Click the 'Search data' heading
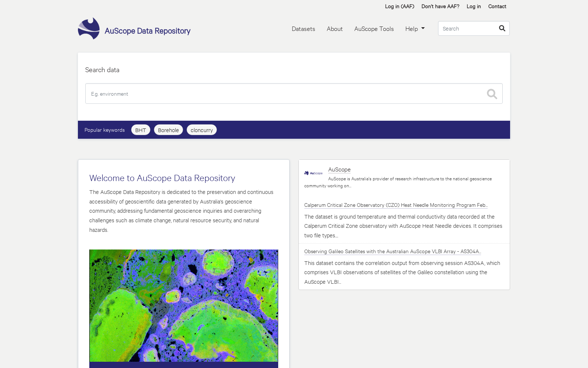The width and height of the screenshot is (588, 368). (x=102, y=70)
